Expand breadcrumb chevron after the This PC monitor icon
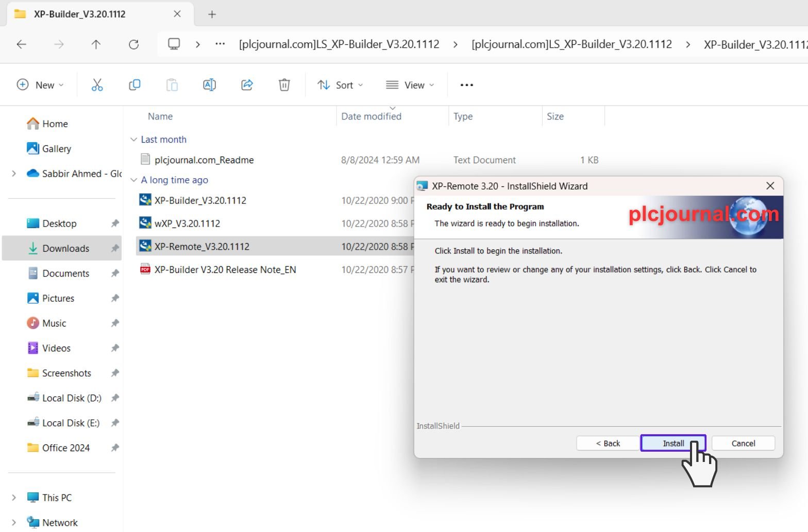 coord(197,44)
